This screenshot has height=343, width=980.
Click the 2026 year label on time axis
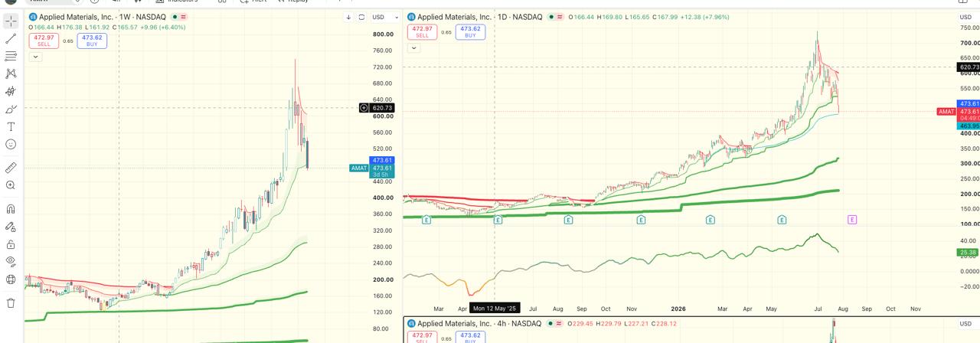click(678, 309)
